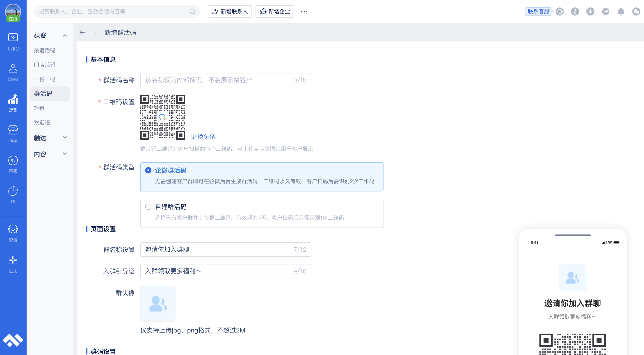
Task: Focus the 群活码名称 input field
Action: [226, 80]
